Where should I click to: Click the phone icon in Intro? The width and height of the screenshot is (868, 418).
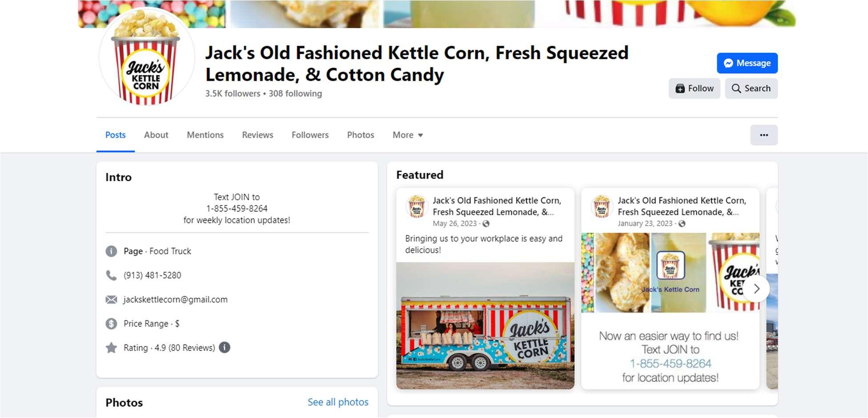111,275
